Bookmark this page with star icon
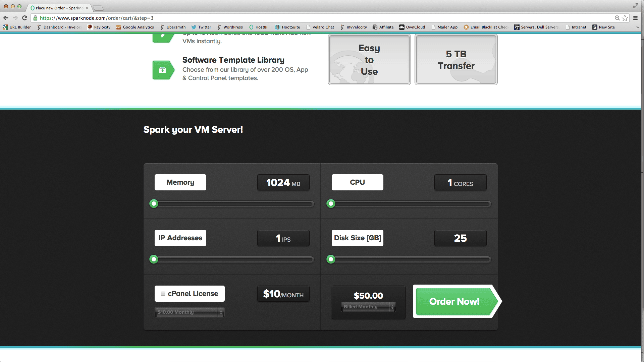Image resolution: width=644 pixels, height=362 pixels. click(x=625, y=18)
